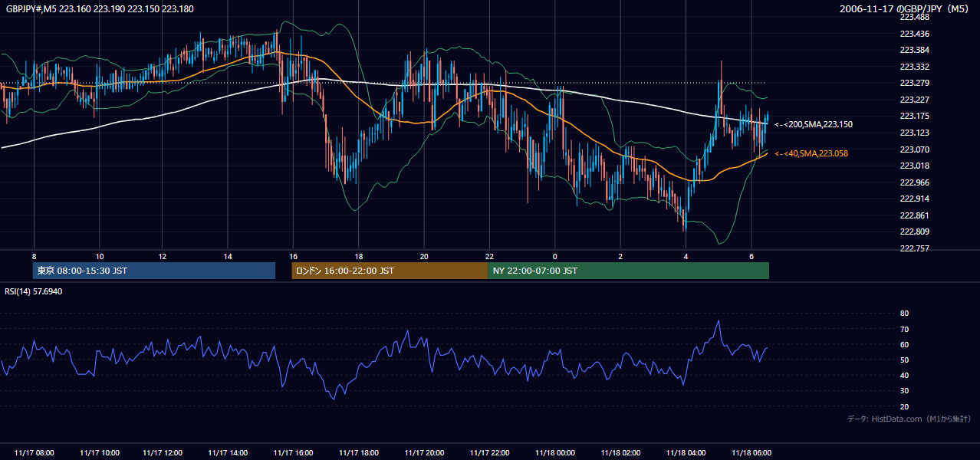Click the 11/17 14:00 bottom date label
The width and height of the screenshot is (980, 460).
(x=228, y=452)
